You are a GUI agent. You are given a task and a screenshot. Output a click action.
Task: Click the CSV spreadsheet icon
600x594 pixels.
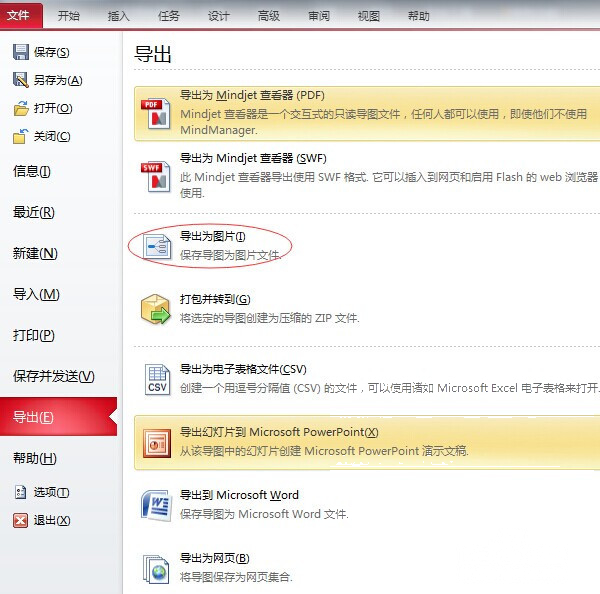click(x=157, y=379)
